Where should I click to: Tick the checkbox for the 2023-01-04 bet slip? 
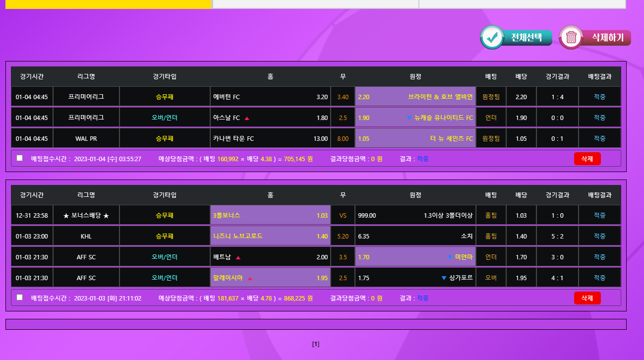20,158
